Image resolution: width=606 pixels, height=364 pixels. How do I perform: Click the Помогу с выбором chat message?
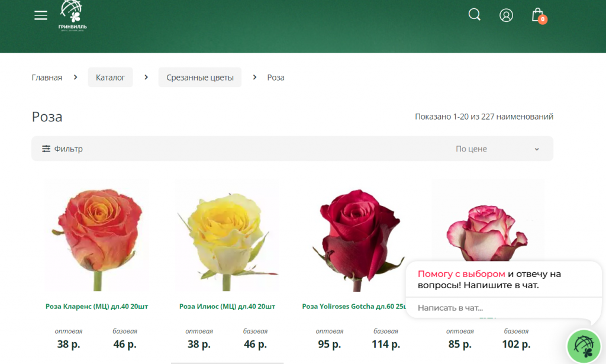point(489,279)
